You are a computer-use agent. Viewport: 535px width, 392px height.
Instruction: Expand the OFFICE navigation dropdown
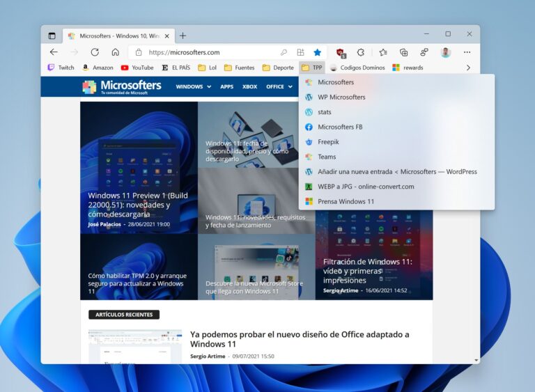pos(279,86)
